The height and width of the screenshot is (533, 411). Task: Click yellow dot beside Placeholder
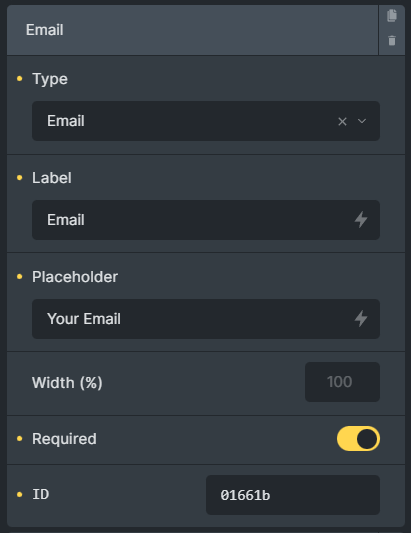[19, 277]
